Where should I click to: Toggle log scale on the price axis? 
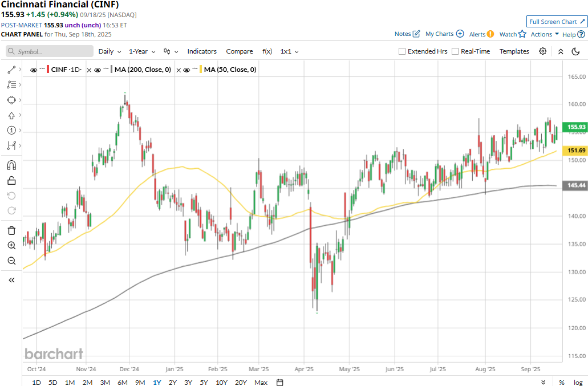tap(578, 382)
